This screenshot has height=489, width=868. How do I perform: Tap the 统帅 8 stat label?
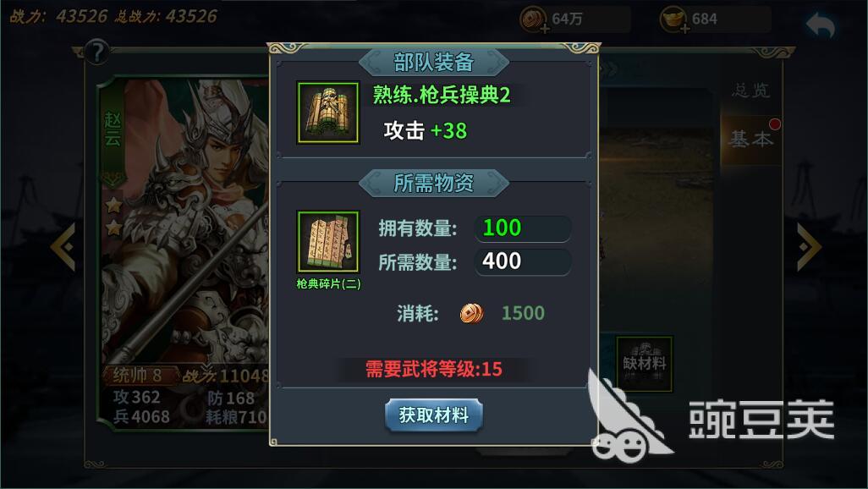139,376
